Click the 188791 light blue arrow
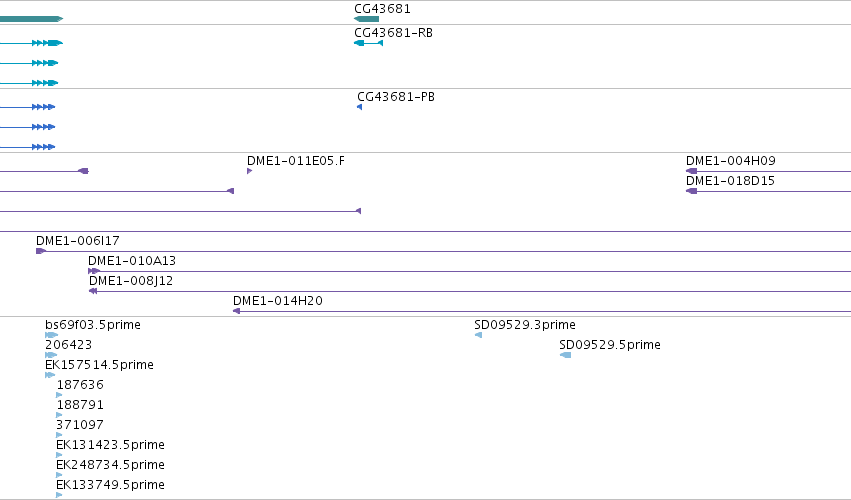The height and width of the screenshot is (500, 851). tap(59, 415)
